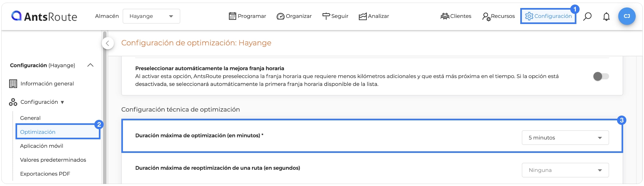Click the Seguir signpost icon

pyautogui.click(x=326, y=16)
